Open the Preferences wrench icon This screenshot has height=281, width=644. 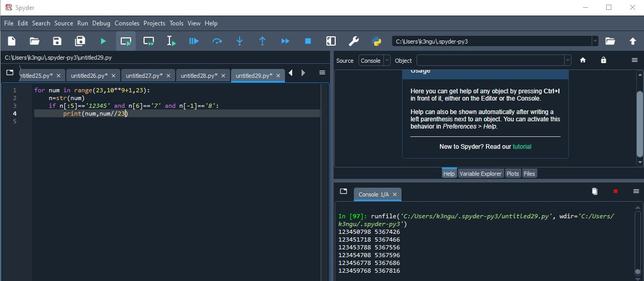354,41
